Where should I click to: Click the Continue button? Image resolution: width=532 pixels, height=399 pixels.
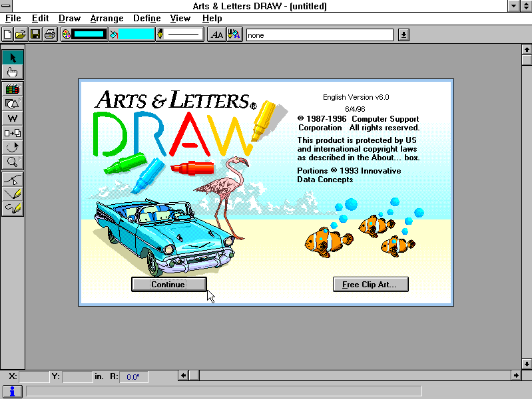click(168, 284)
